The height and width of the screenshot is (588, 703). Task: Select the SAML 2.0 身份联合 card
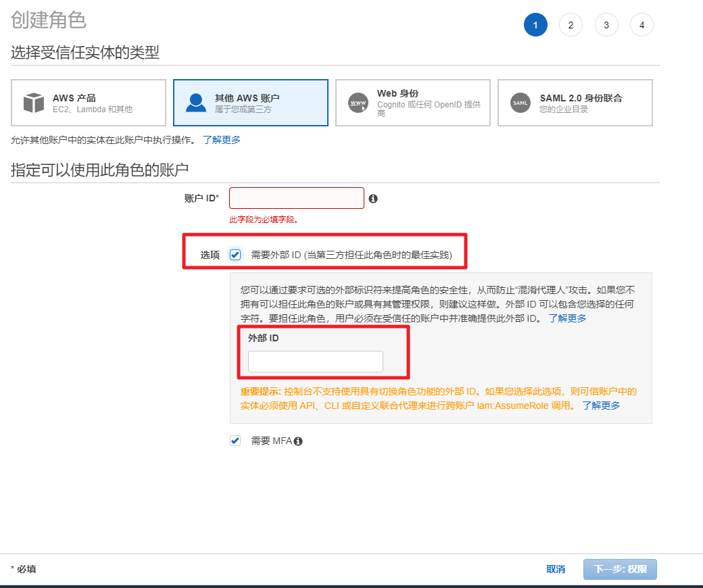click(575, 103)
